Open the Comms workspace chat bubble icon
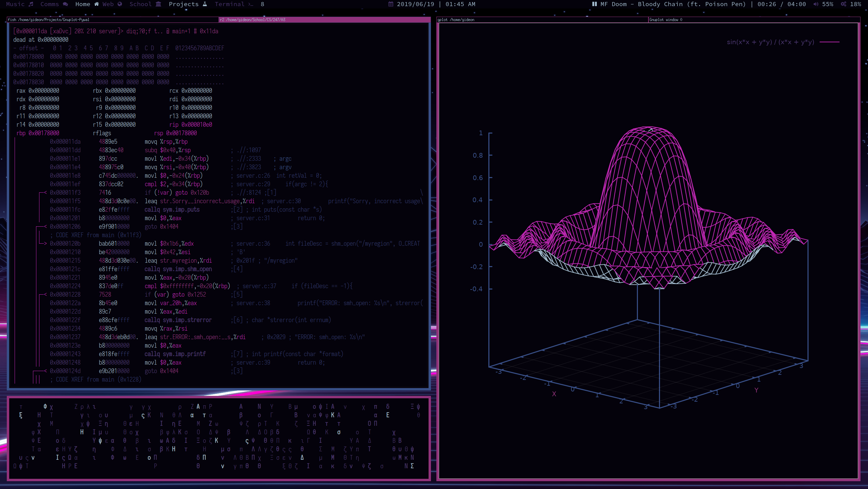This screenshot has width=868, height=489. [x=66, y=4]
